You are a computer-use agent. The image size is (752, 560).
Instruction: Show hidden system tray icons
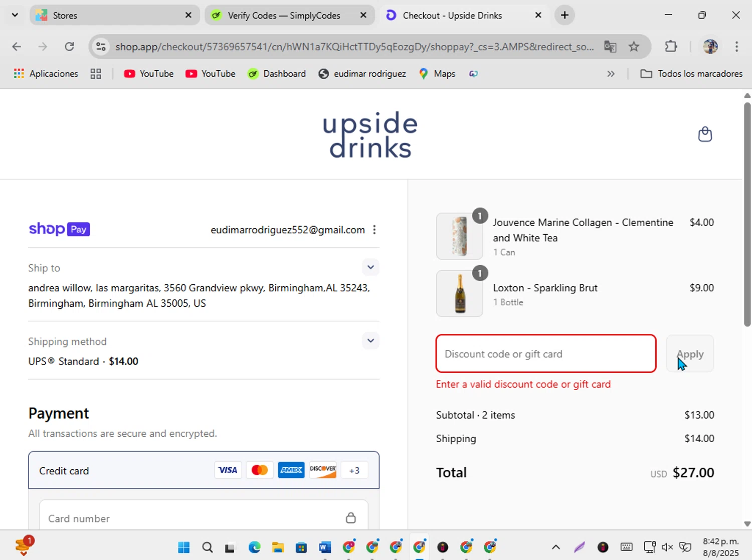(555, 547)
